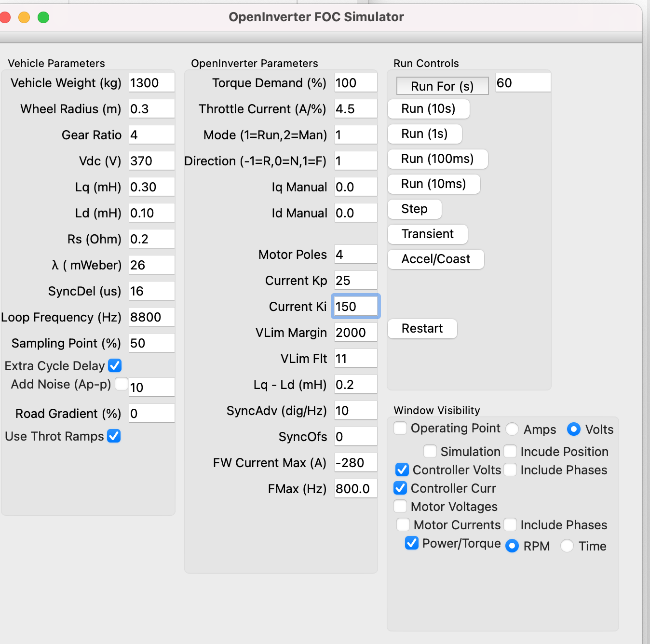Disable the Extra Cycle Delay checkbox
650x644 pixels.
pos(115,366)
